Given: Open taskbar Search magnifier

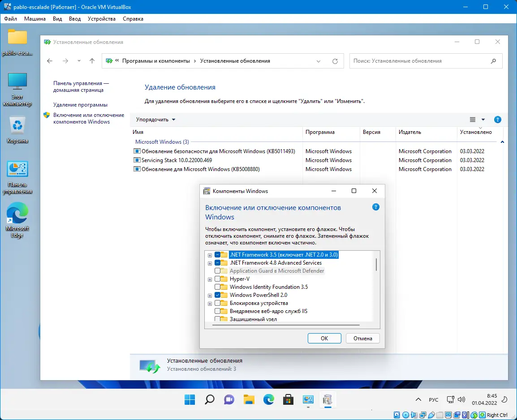Looking at the screenshot, I should [x=209, y=399].
